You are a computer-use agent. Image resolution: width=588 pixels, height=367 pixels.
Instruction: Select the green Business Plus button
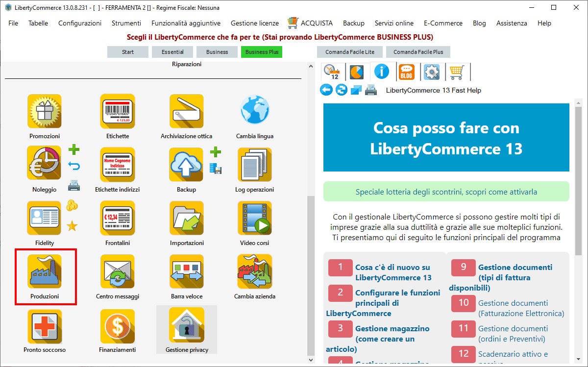pyautogui.click(x=262, y=52)
